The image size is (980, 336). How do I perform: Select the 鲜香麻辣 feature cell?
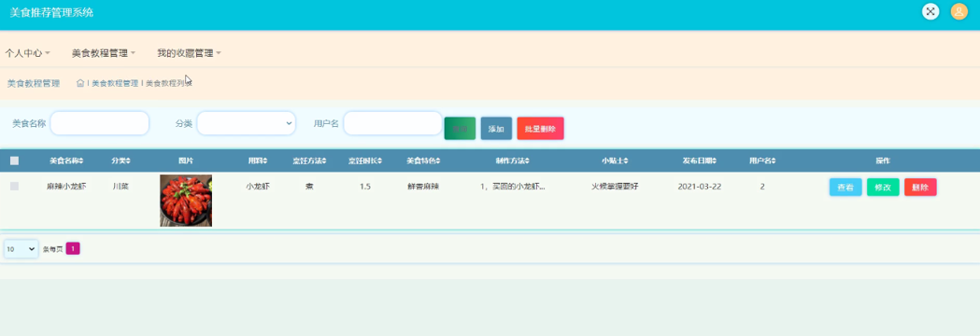(423, 186)
